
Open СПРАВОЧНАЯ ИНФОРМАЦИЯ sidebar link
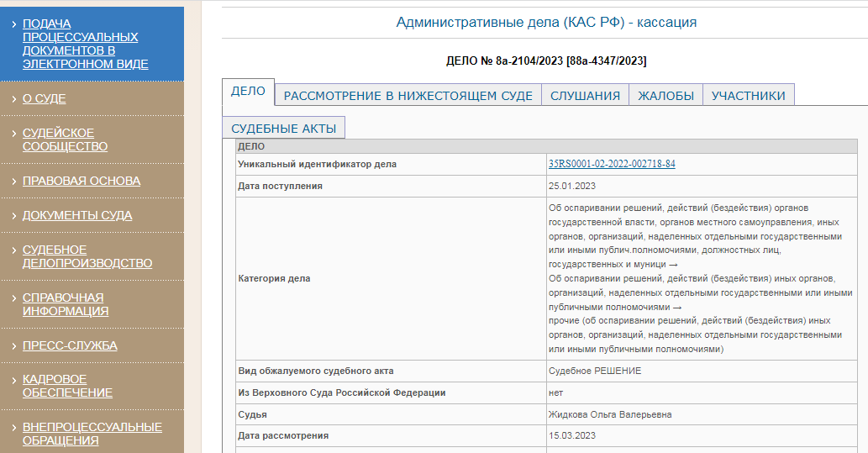click(66, 304)
